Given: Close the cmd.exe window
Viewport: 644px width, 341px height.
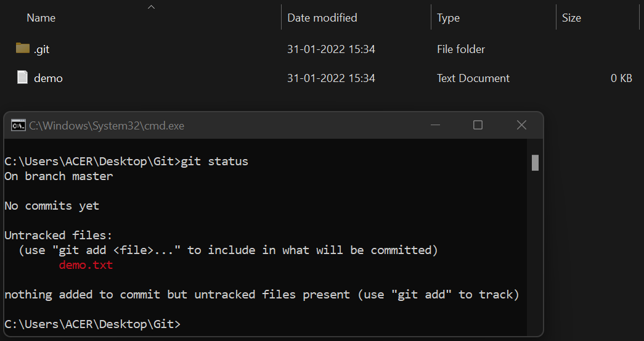Looking at the screenshot, I should coord(521,125).
